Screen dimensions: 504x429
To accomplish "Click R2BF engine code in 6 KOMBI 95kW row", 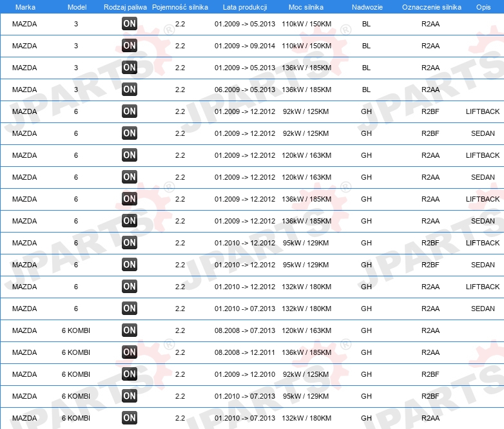I will pos(430,396).
